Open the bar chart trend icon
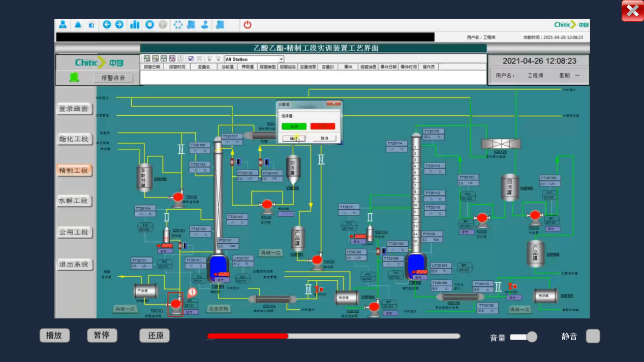The height and width of the screenshot is (362, 644). click(135, 24)
